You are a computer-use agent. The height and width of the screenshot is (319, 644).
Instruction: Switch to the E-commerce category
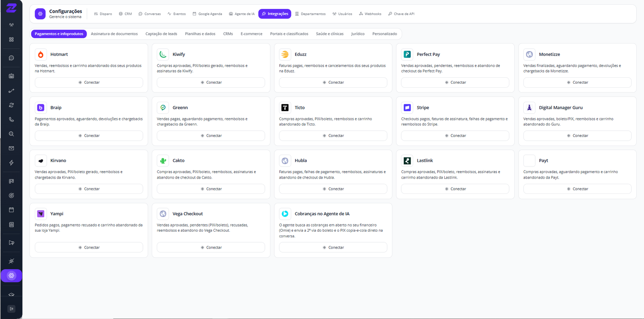[x=252, y=34]
